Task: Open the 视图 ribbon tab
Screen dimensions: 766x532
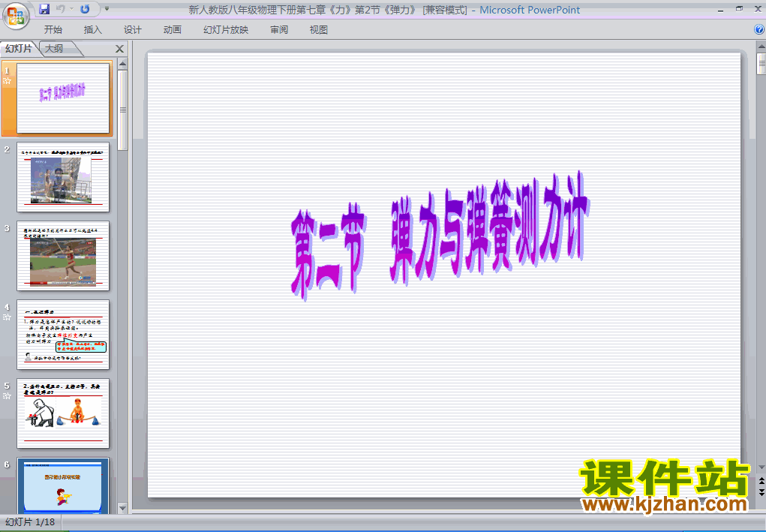Action: pyautogui.click(x=319, y=30)
